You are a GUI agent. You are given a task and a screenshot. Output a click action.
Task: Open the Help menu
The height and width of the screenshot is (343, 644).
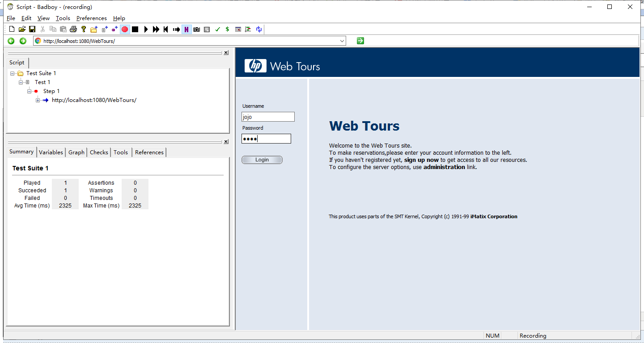coord(119,18)
